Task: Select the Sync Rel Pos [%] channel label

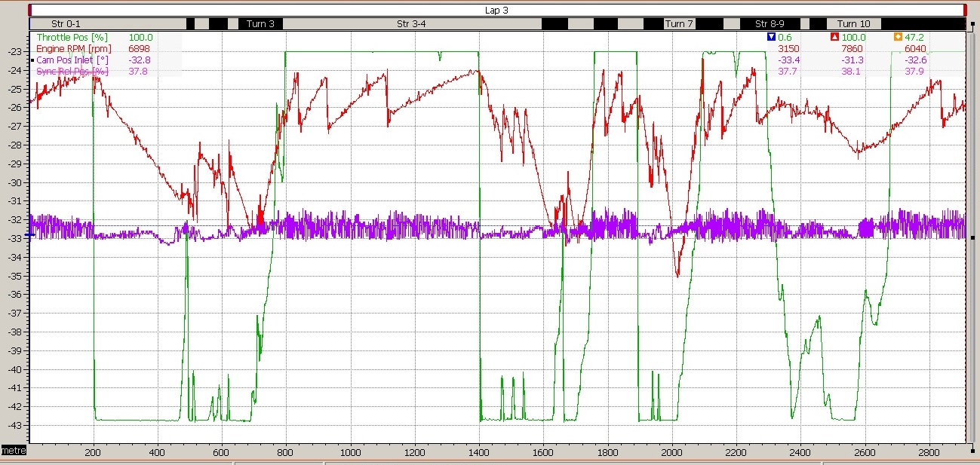Action: 72,72
